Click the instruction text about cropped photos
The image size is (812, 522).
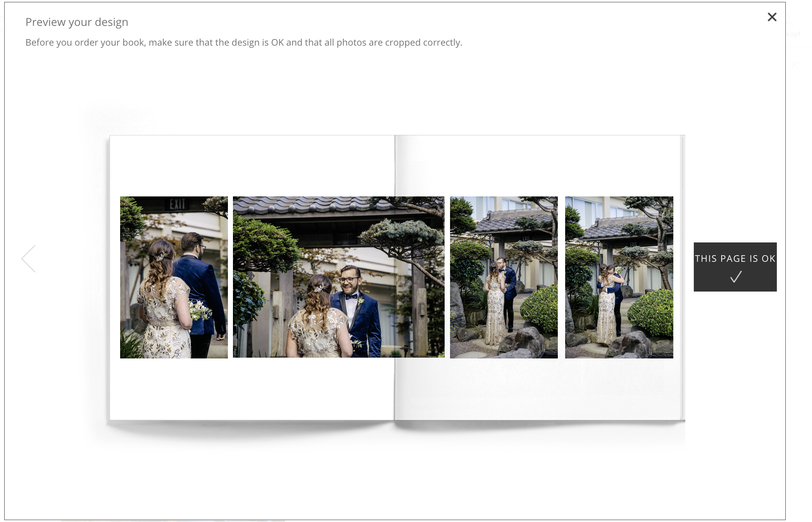pos(244,43)
